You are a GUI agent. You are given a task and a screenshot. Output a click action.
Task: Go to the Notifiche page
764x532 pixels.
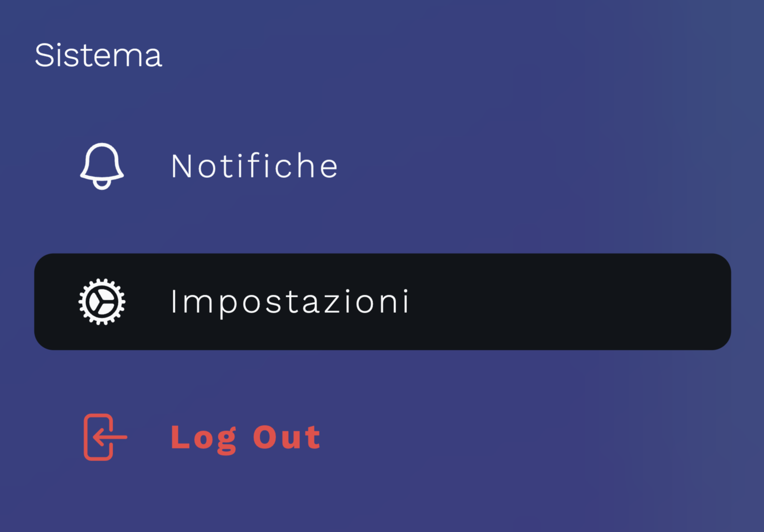tap(254, 166)
